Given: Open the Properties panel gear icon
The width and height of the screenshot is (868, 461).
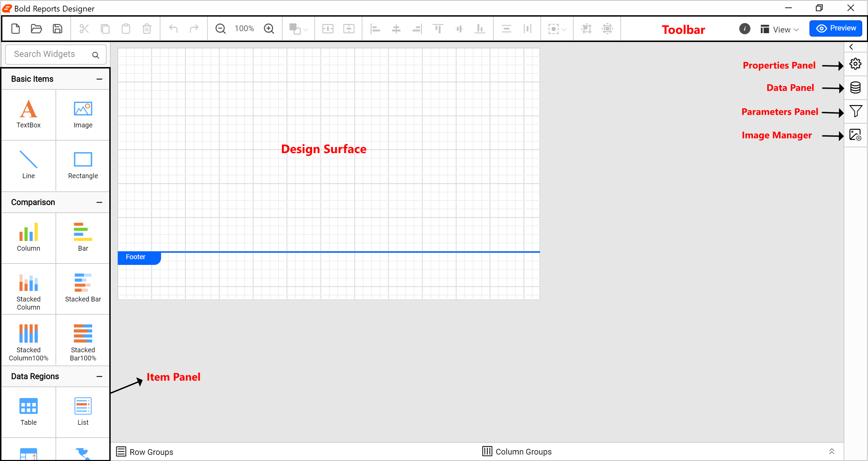Looking at the screenshot, I should [x=855, y=64].
